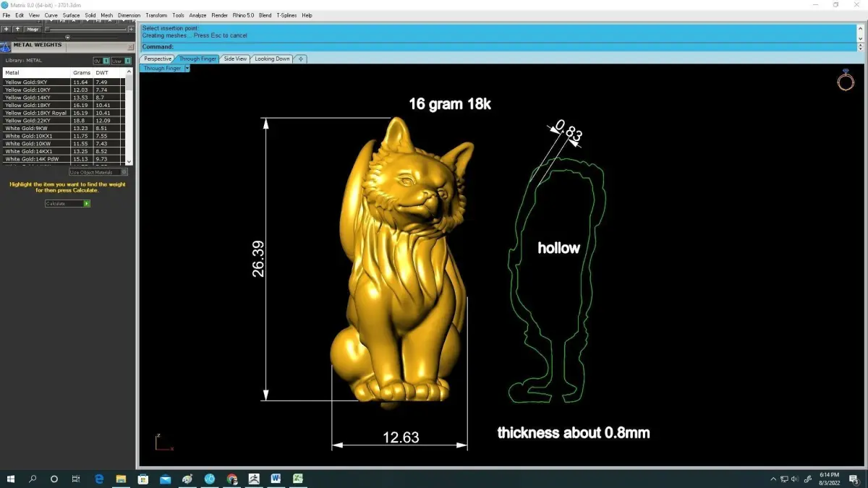Open the Mngr button

[x=33, y=29]
